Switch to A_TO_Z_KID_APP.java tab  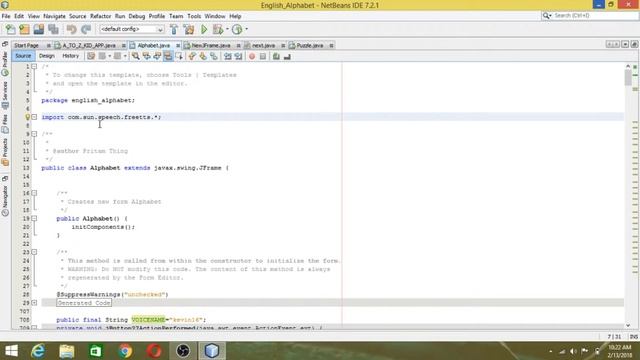(x=89, y=45)
